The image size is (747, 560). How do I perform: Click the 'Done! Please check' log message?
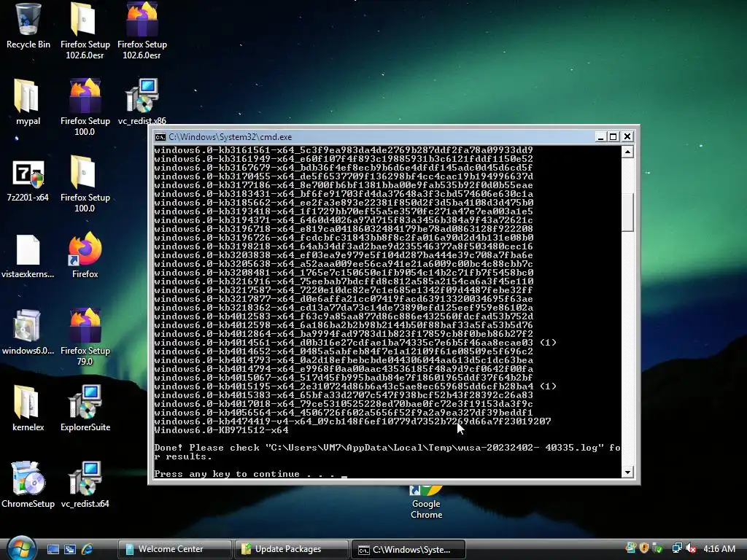coord(387,452)
